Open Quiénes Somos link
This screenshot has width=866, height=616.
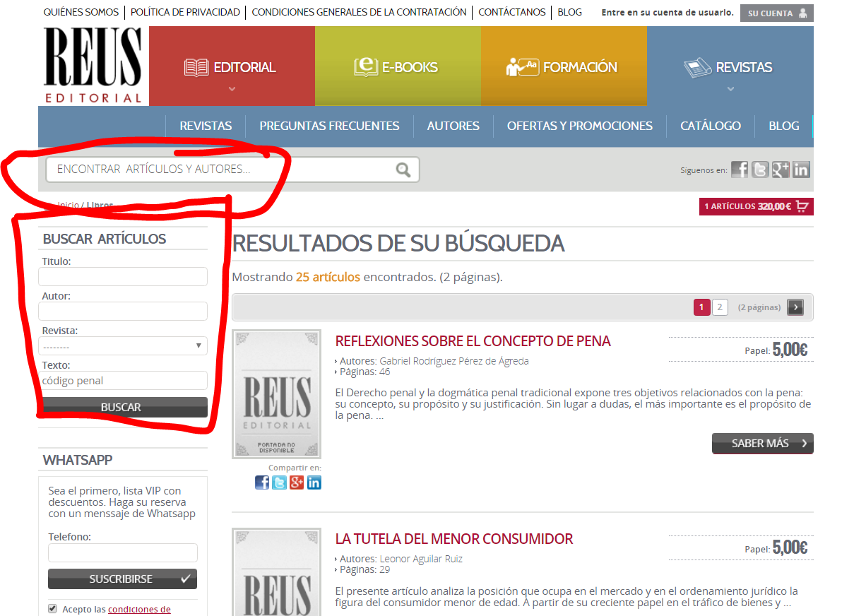(x=81, y=12)
